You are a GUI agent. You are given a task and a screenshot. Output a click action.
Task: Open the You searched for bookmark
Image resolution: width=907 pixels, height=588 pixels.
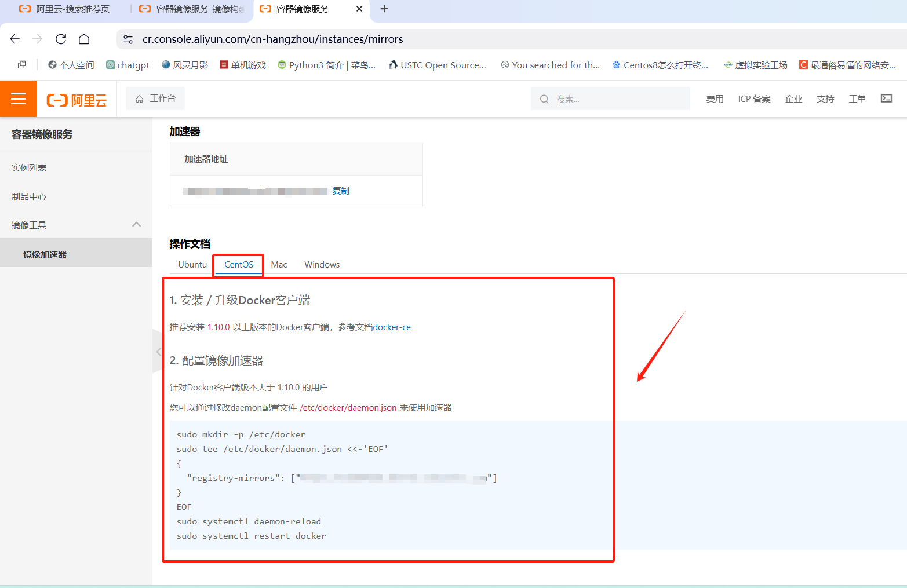click(550, 65)
